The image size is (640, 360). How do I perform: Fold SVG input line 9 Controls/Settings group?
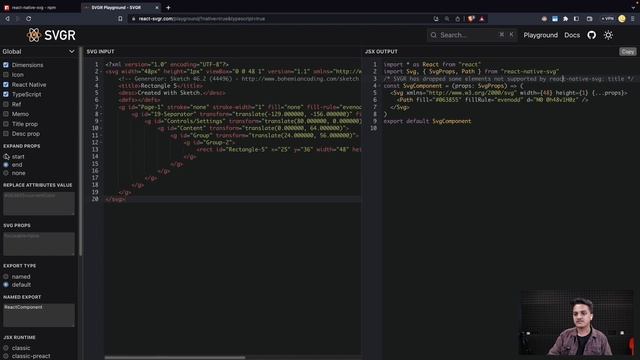[102, 121]
